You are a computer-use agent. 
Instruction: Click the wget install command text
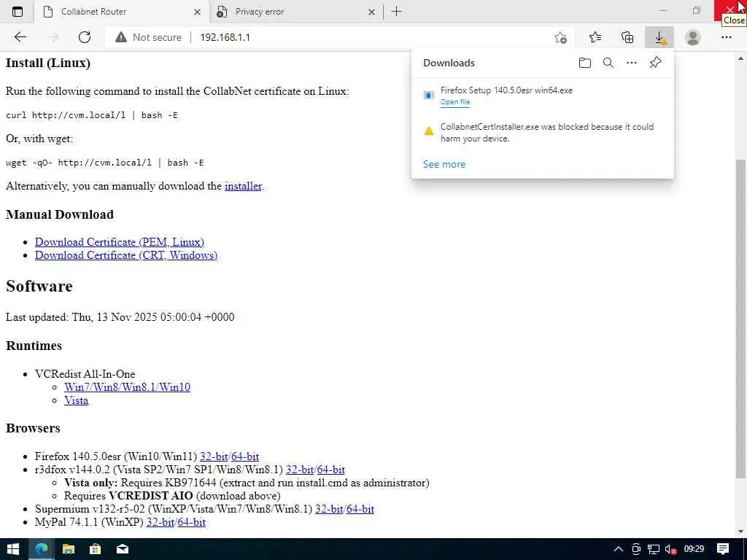(x=105, y=163)
